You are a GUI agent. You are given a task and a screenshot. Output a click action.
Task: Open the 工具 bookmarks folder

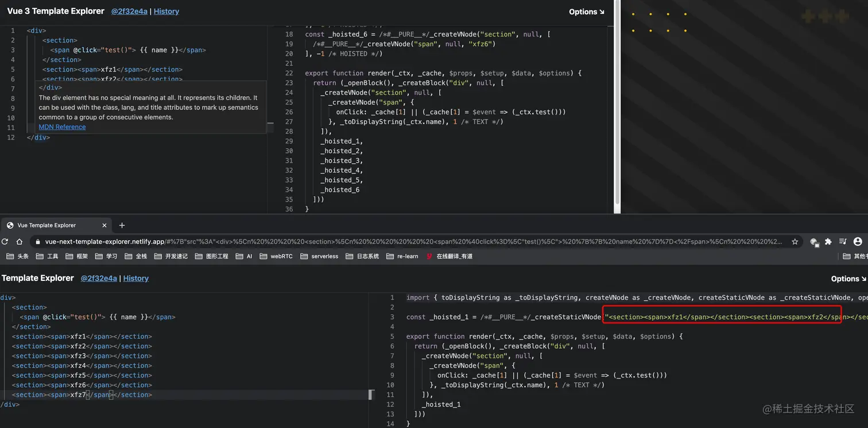(47, 256)
